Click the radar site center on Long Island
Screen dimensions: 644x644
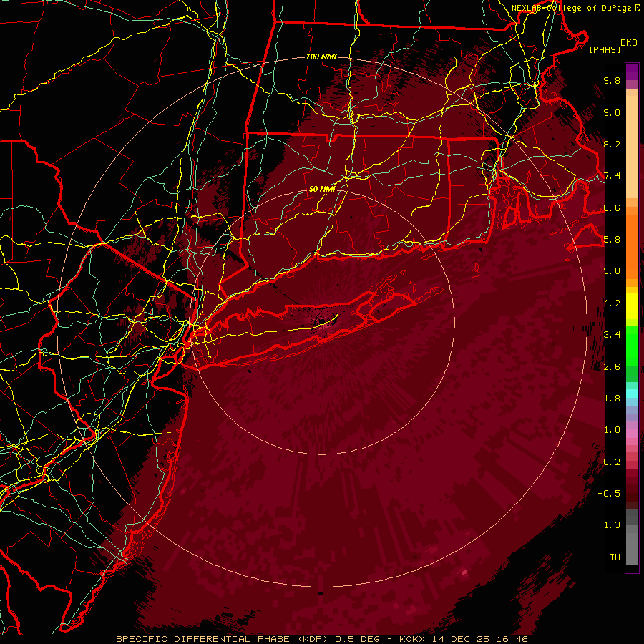pos(322,321)
